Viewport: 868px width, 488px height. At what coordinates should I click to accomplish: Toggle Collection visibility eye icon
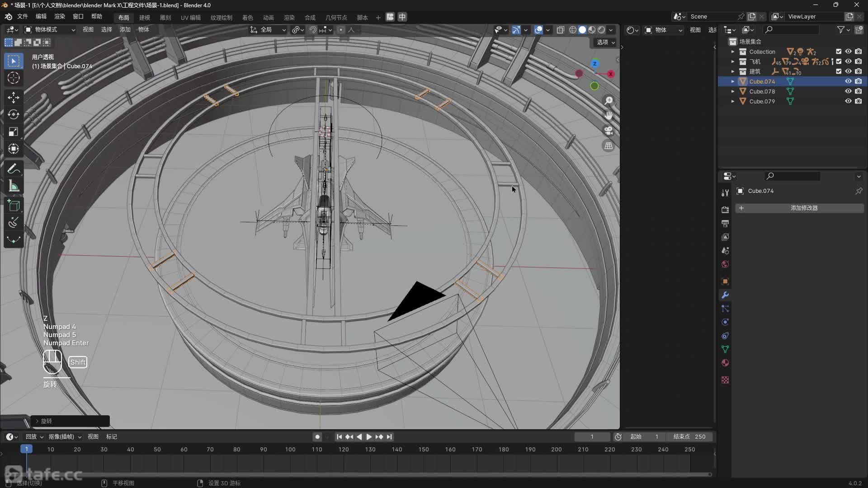click(x=848, y=52)
